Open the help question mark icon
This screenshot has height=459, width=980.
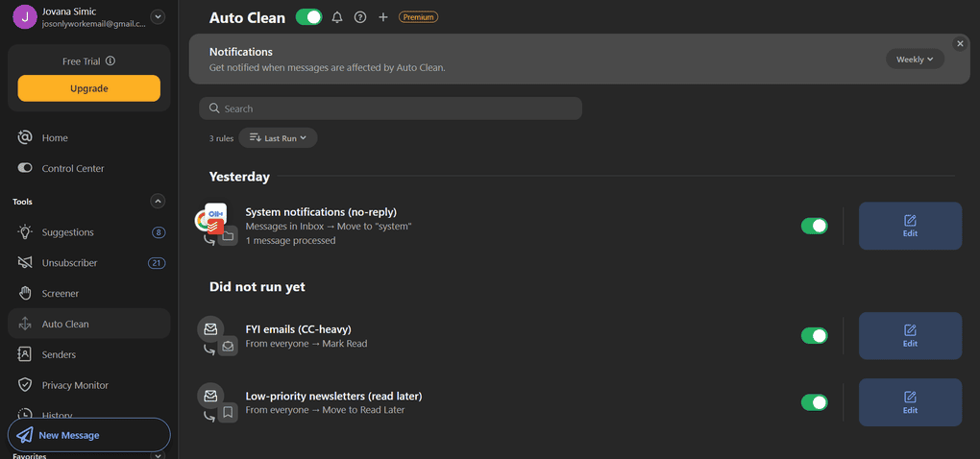(360, 17)
